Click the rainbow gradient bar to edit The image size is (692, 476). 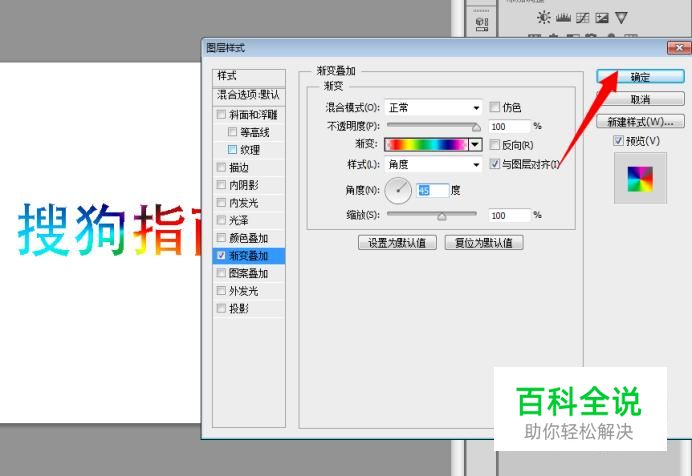[426, 144]
